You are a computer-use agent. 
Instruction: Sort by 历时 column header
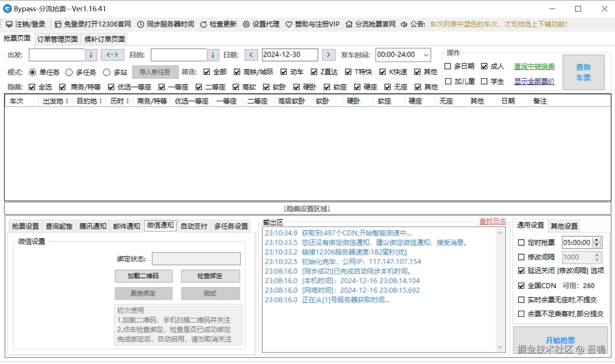coord(119,101)
